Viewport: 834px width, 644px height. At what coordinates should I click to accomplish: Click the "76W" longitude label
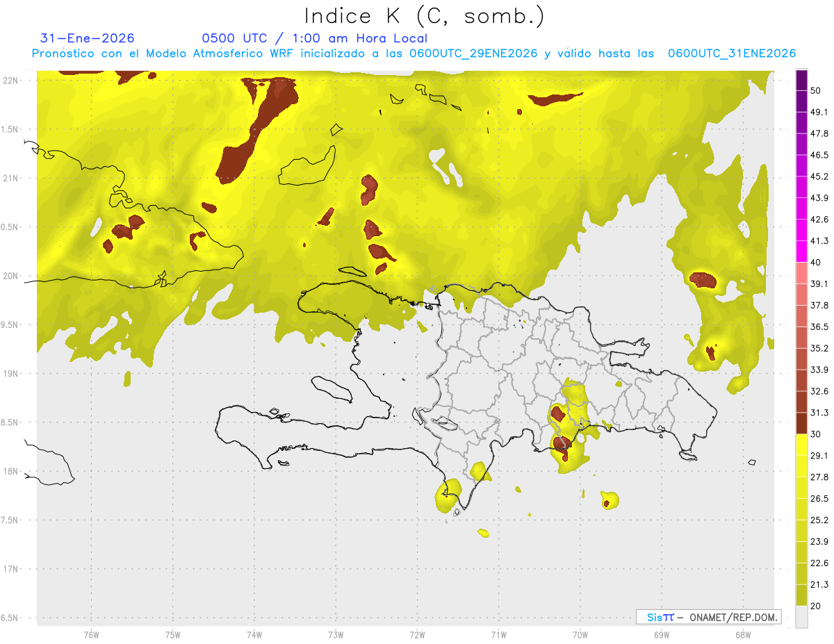[x=91, y=635]
